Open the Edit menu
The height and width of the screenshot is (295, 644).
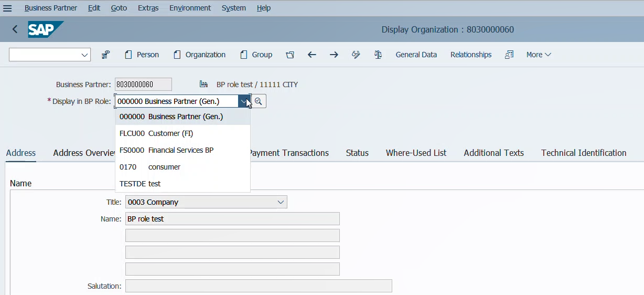94,8
